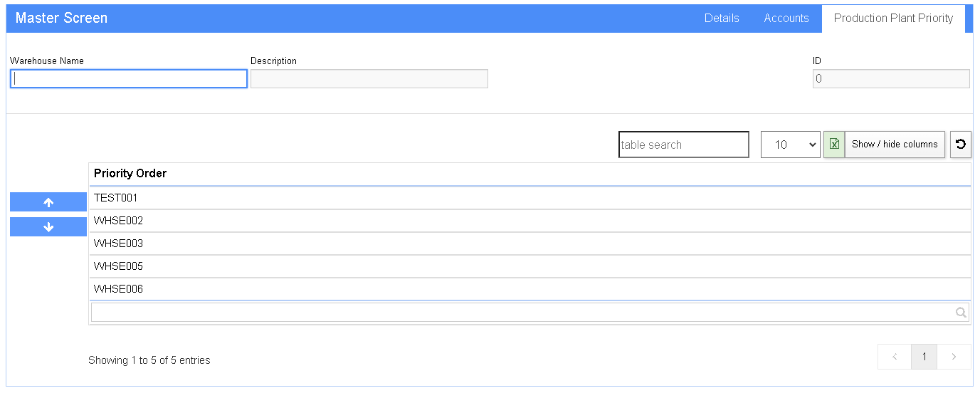The width and height of the screenshot is (980, 398).
Task: Open the Details tab
Action: 722,19
